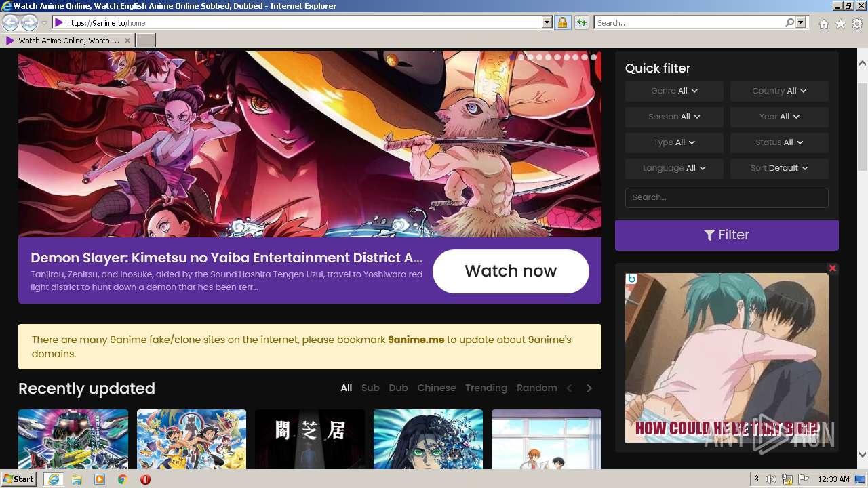This screenshot has height=488, width=868.
Task: Click the Action Center flag icon
Action: tap(804, 479)
